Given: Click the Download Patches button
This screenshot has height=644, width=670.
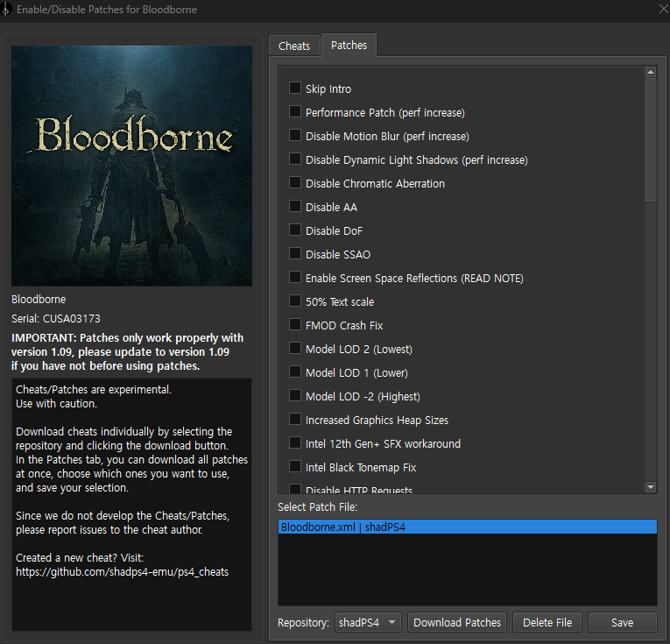Looking at the screenshot, I should point(457,622).
